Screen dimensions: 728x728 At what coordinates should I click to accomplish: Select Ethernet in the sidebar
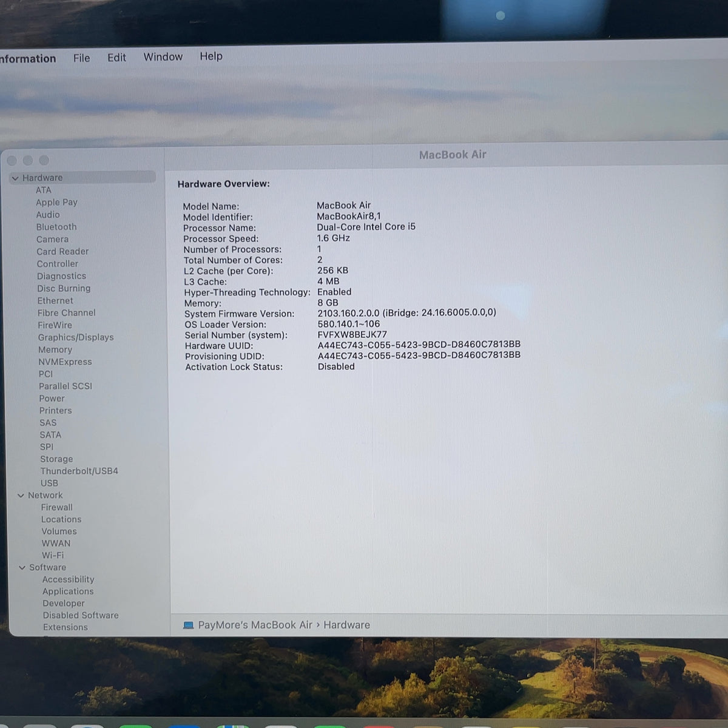click(x=55, y=300)
